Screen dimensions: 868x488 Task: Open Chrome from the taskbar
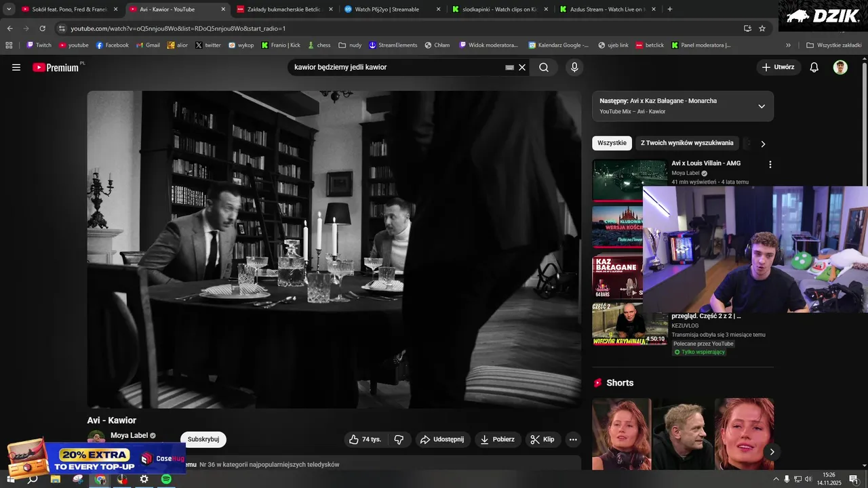[x=100, y=479]
